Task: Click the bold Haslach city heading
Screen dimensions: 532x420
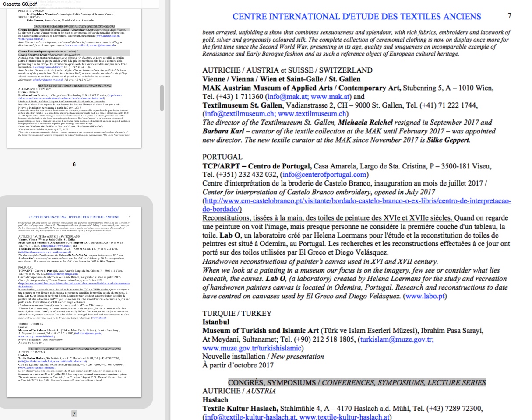Action: [x=215, y=400]
